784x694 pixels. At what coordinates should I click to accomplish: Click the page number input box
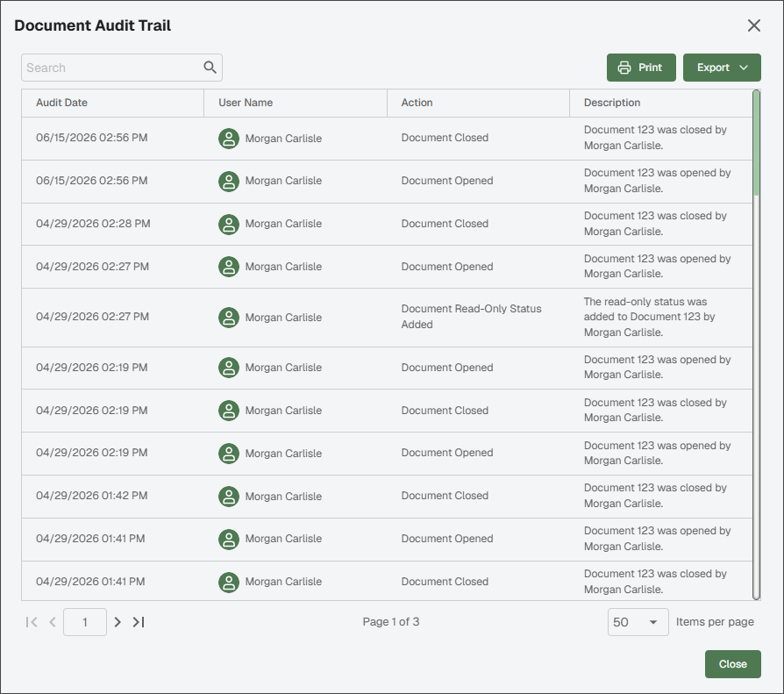pos(84,622)
